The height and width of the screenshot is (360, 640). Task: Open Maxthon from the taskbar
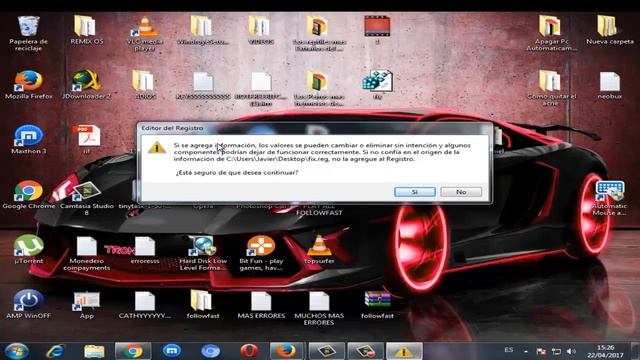point(172,351)
